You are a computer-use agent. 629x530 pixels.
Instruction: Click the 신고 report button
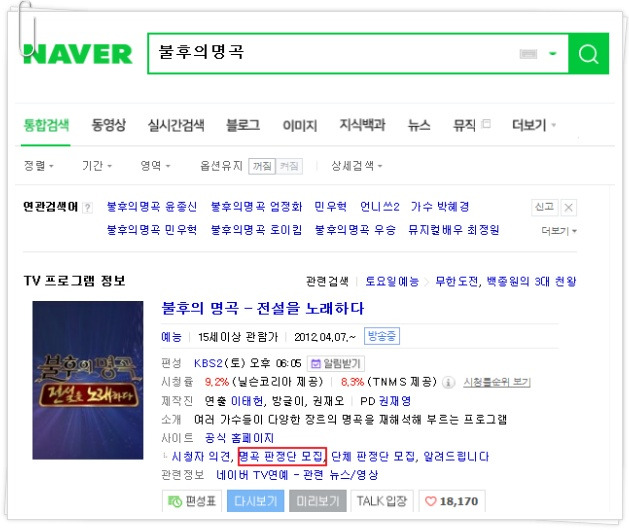pos(544,207)
